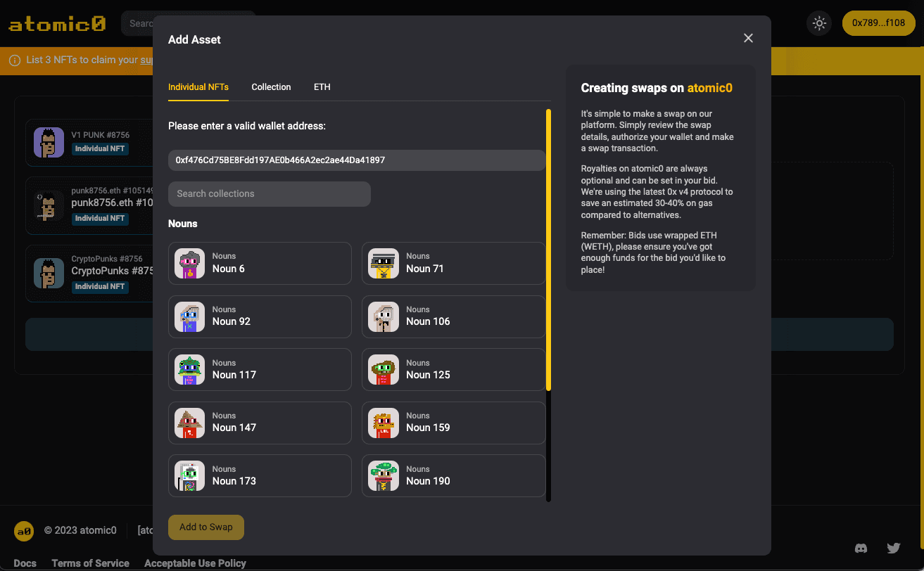Open the Individual NFTs tab
This screenshot has width=924, height=571.
[198, 87]
